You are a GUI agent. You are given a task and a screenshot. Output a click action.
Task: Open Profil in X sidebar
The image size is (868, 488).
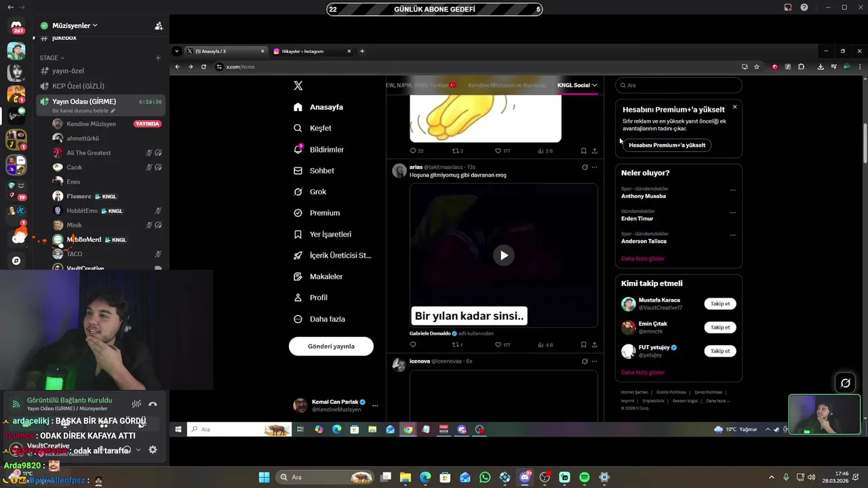[x=311, y=298]
